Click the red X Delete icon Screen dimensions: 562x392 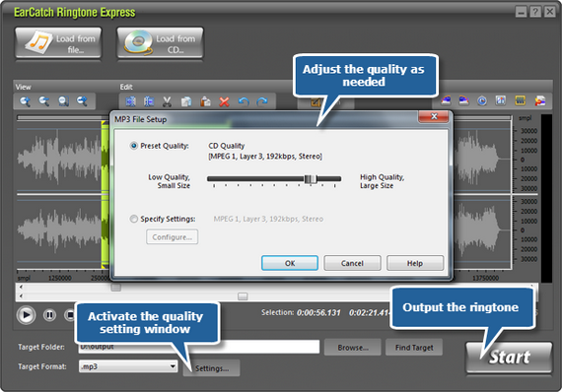pos(225,101)
